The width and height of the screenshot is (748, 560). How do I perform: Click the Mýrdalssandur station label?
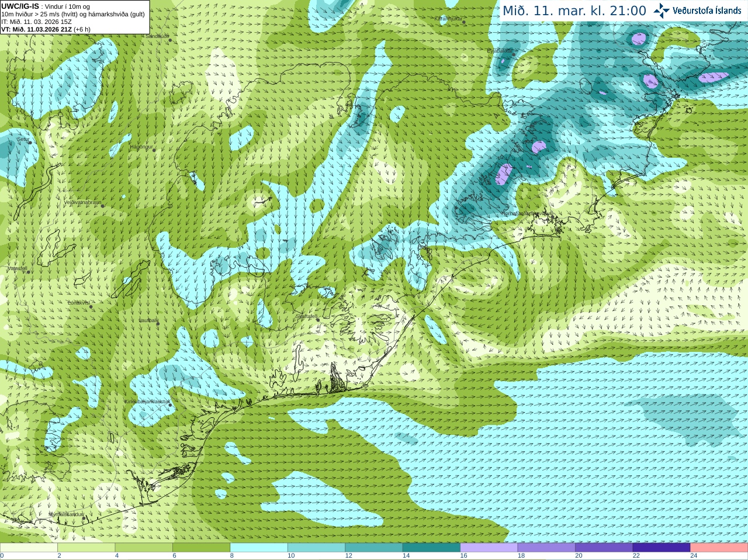(x=66, y=514)
